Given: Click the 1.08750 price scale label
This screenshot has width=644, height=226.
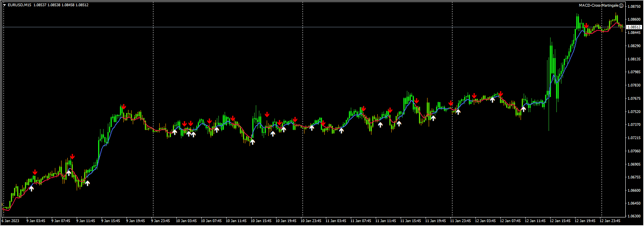Looking at the screenshot, I should coord(634,7).
